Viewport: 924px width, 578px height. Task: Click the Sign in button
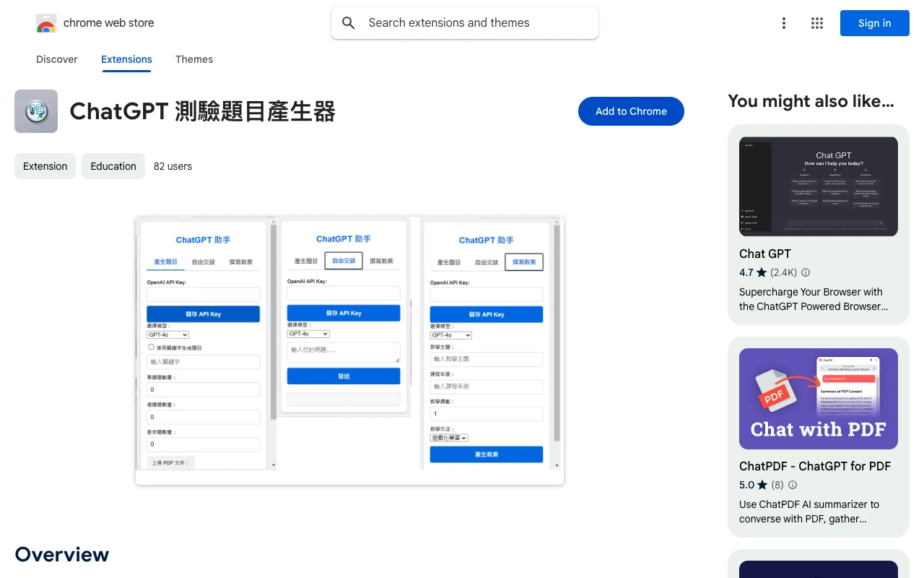click(874, 22)
